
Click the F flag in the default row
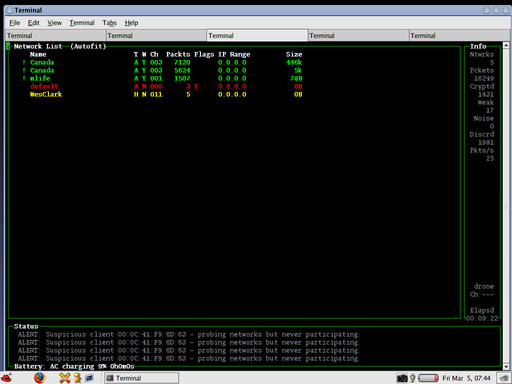196,86
